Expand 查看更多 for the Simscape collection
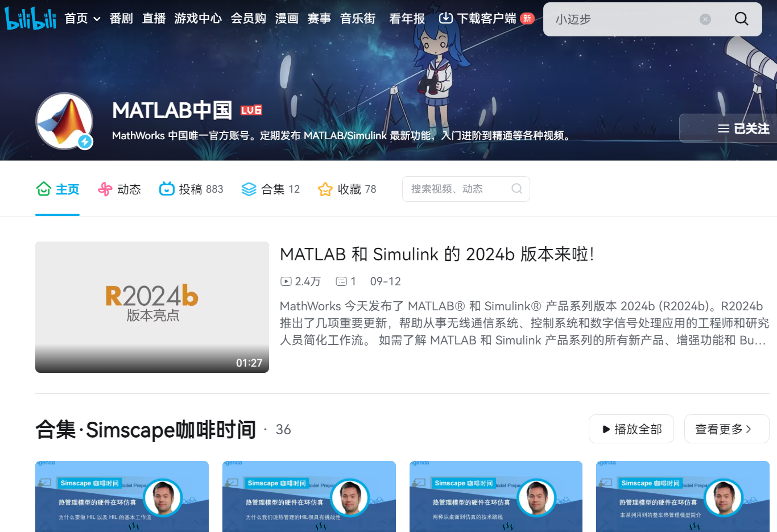Viewport: 777px width, 532px height. 726,429
